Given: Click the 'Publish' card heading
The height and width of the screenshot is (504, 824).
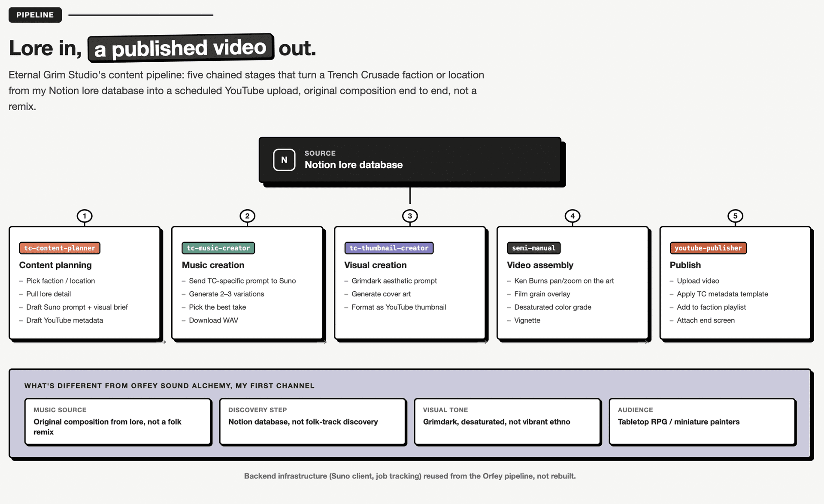Looking at the screenshot, I should click(685, 265).
